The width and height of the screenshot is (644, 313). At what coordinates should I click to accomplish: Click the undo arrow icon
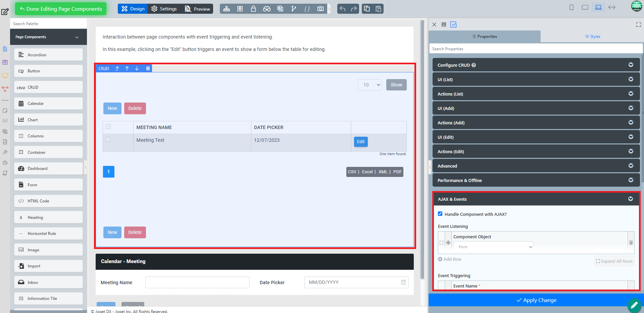342,9
